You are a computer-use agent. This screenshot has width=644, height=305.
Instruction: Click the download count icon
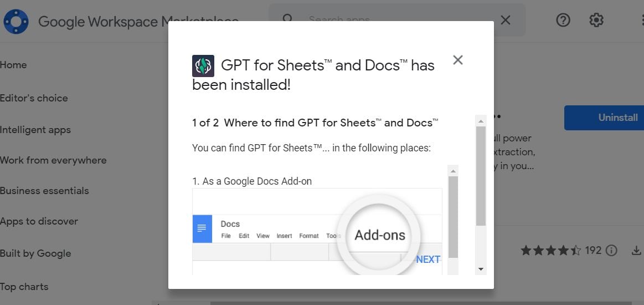click(636, 250)
